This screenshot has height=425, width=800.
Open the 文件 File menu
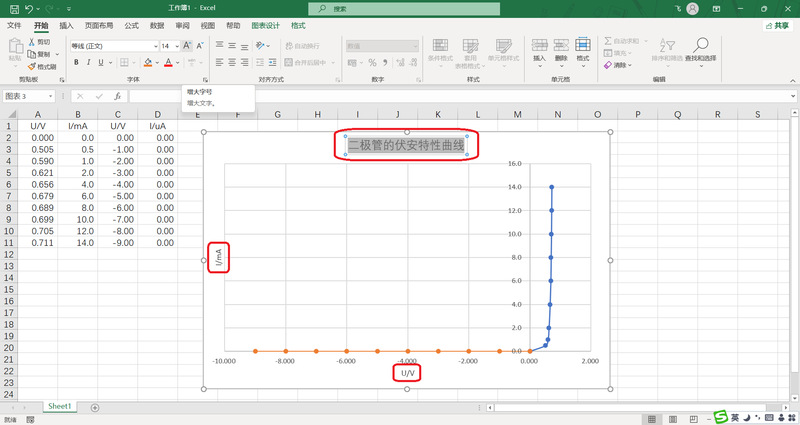tap(14, 26)
